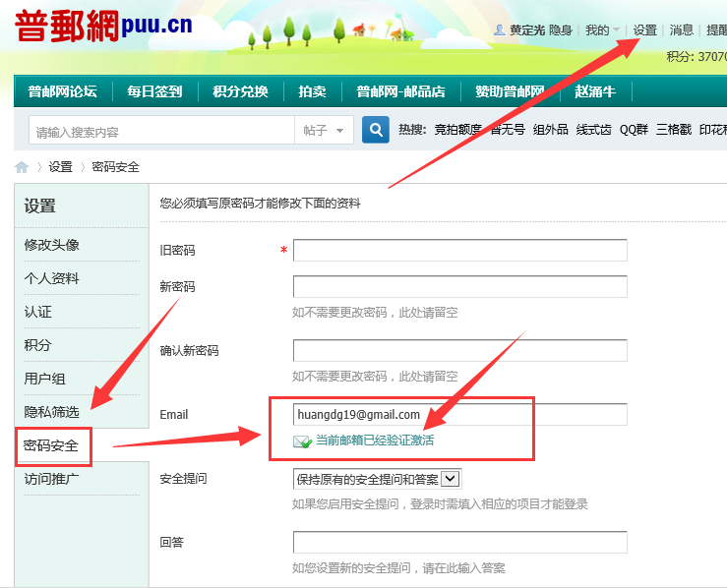Image resolution: width=727 pixels, height=588 pixels.
Task: Open the 帖子 search type dropdown
Action: (x=324, y=130)
